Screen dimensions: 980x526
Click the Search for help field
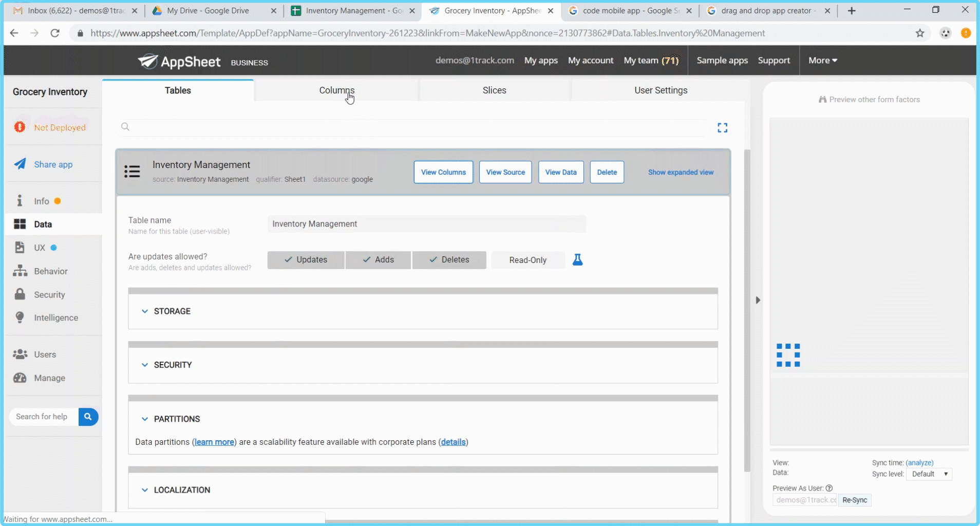coord(44,417)
